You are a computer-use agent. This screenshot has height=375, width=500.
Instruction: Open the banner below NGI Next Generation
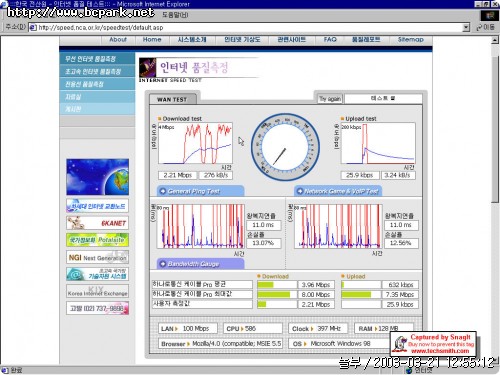pyautogui.click(x=97, y=274)
